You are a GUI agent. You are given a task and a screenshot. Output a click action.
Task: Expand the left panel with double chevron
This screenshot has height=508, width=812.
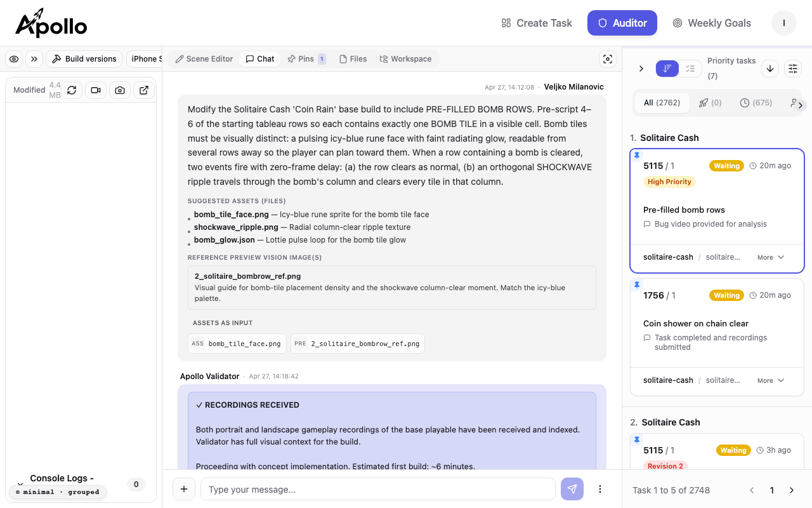[34, 59]
